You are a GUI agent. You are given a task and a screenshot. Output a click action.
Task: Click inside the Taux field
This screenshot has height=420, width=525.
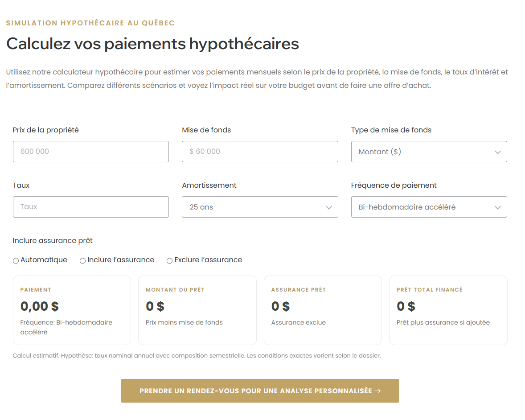pos(90,207)
